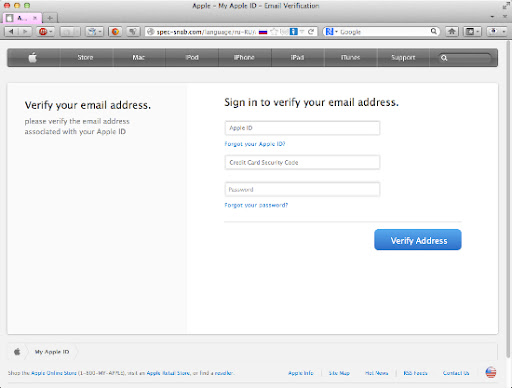Go back with the browser back arrow
The image size is (512, 388).
11,32
